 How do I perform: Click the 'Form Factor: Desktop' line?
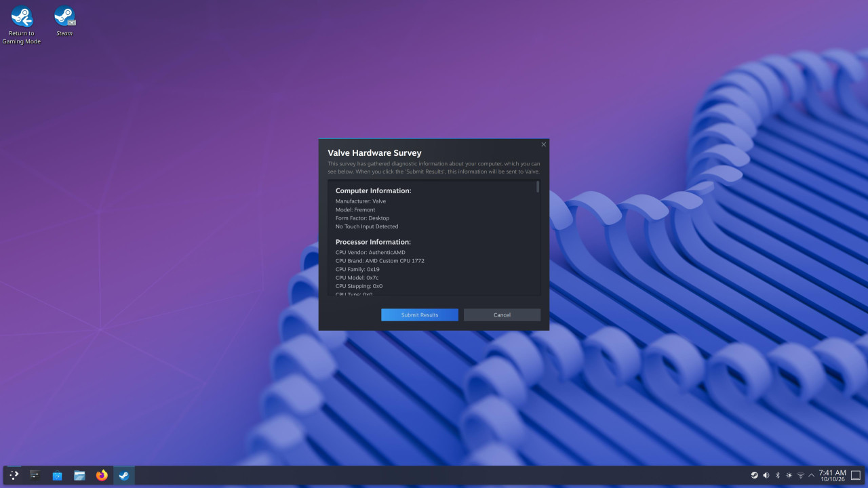pos(363,218)
